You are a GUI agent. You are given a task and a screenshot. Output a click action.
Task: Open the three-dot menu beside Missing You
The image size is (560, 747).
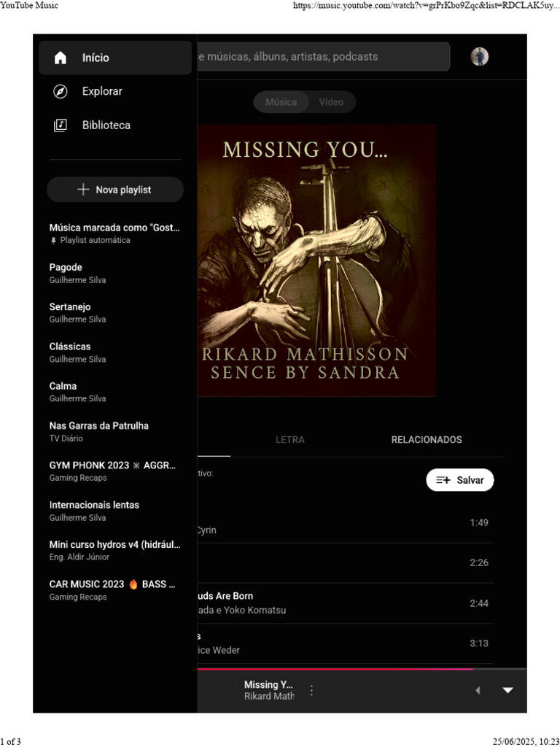pos(311,690)
